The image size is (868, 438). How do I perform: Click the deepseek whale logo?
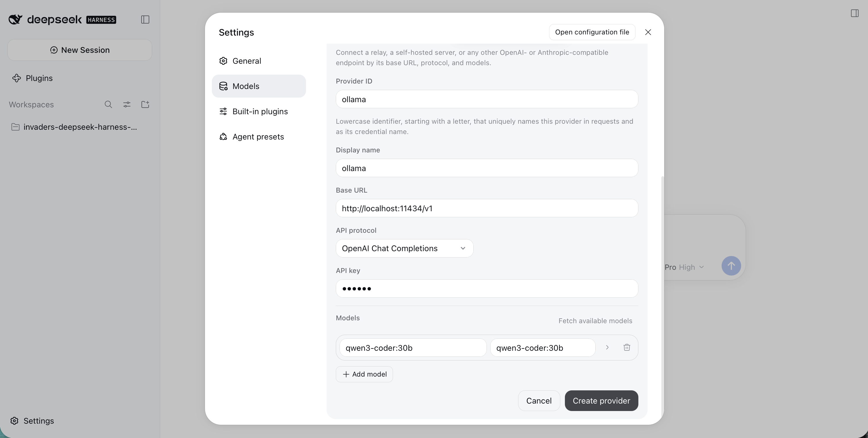[15, 20]
